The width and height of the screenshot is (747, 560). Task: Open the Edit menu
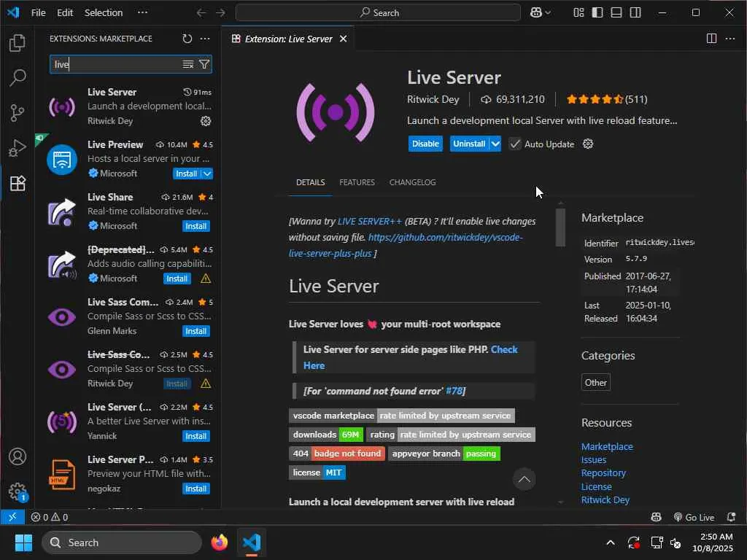[x=65, y=13]
